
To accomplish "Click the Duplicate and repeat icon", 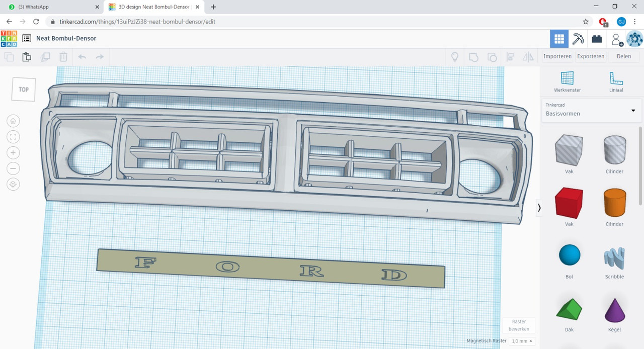I will pos(45,57).
